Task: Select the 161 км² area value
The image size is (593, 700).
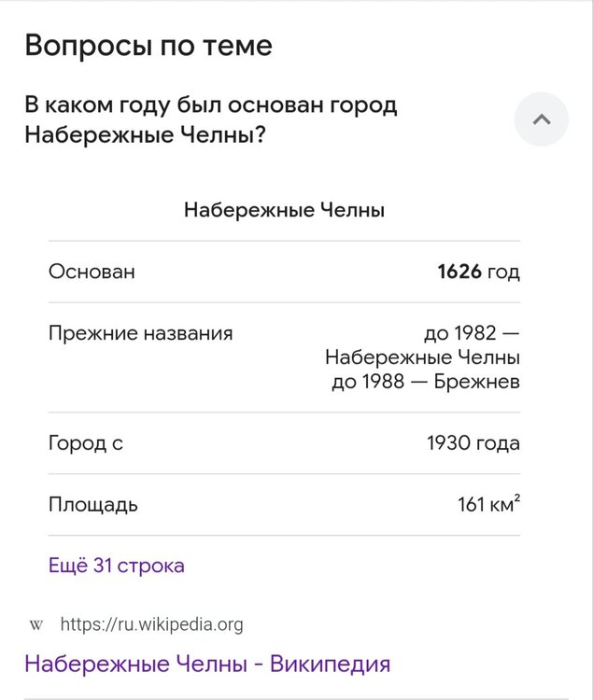Action: (x=488, y=505)
